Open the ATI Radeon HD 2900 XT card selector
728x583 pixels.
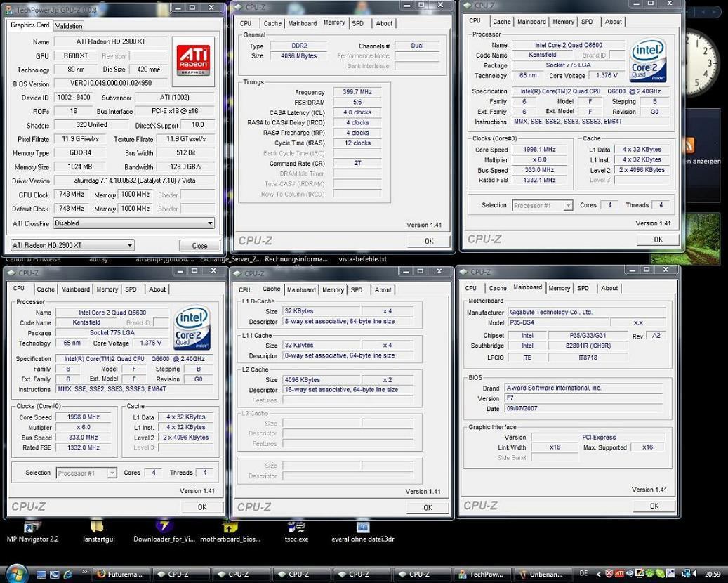[x=72, y=245]
